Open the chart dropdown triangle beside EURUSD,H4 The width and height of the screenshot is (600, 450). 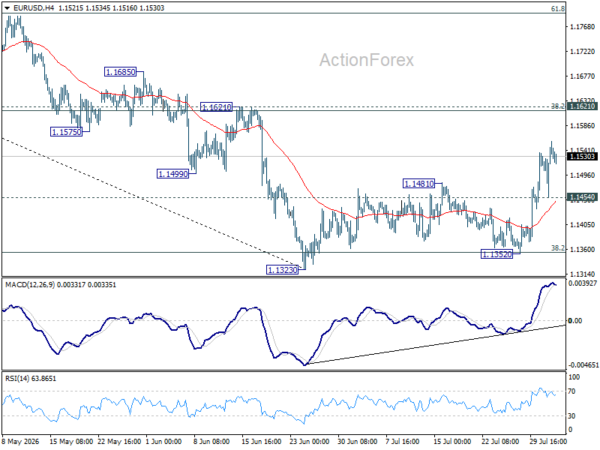(7, 8)
